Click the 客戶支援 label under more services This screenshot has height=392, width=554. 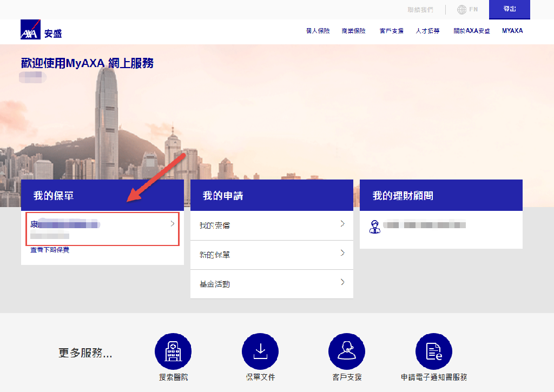pyautogui.click(x=347, y=377)
